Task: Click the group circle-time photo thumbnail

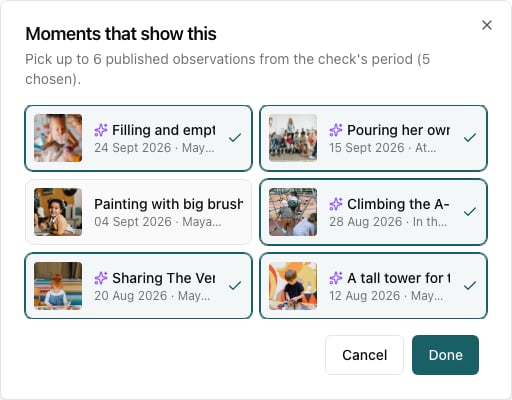Action: tap(293, 138)
